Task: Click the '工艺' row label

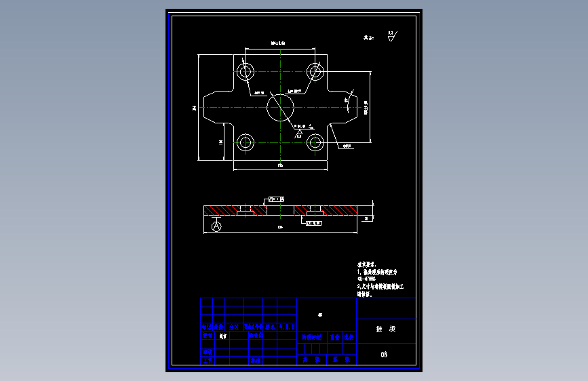Action: (x=208, y=361)
